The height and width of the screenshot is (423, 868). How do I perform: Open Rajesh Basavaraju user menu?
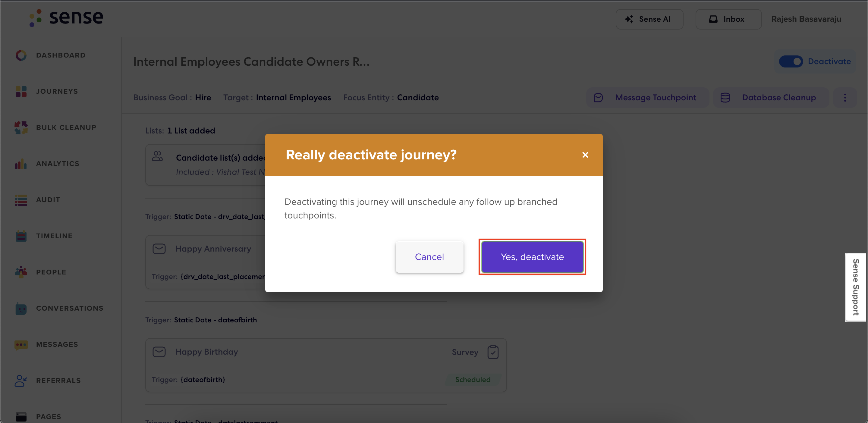(806, 19)
